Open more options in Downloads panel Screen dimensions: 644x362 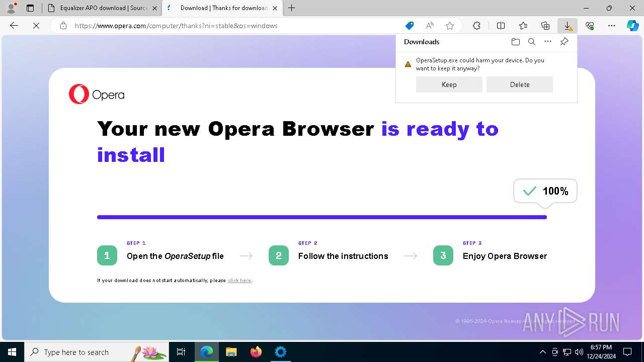pyautogui.click(x=548, y=42)
